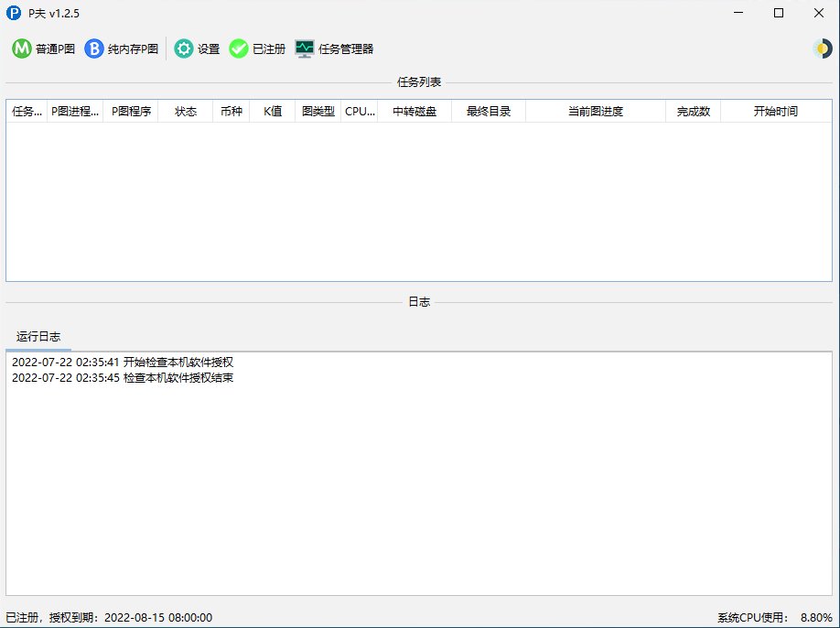Sort tasks by 开始时间 column
This screenshot has width=840, height=628.
pos(775,112)
